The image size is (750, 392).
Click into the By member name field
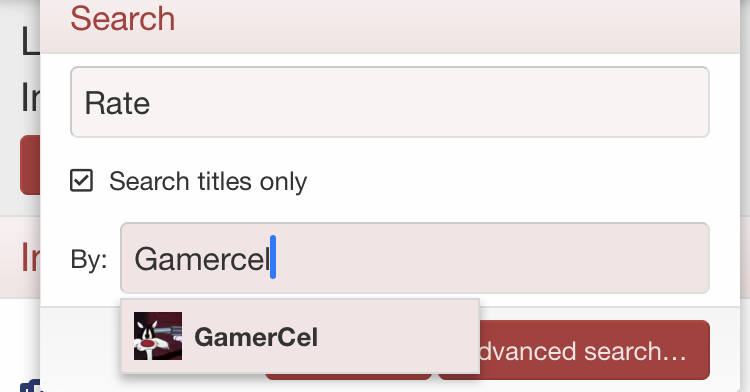tap(415, 258)
